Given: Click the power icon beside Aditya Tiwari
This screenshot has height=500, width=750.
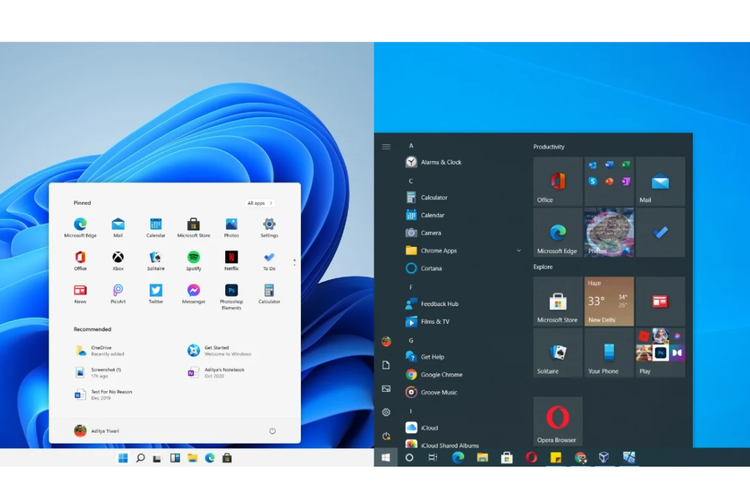Looking at the screenshot, I should click(x=272, y=431).
